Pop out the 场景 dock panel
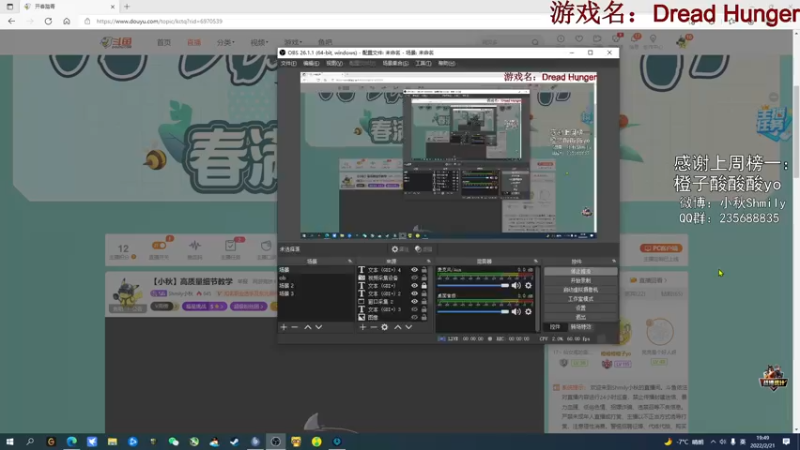 [x=350, y=261]
